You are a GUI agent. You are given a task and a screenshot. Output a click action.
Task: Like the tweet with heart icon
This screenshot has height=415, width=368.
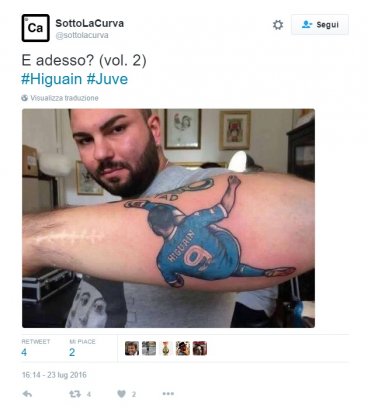pos(122,394)
